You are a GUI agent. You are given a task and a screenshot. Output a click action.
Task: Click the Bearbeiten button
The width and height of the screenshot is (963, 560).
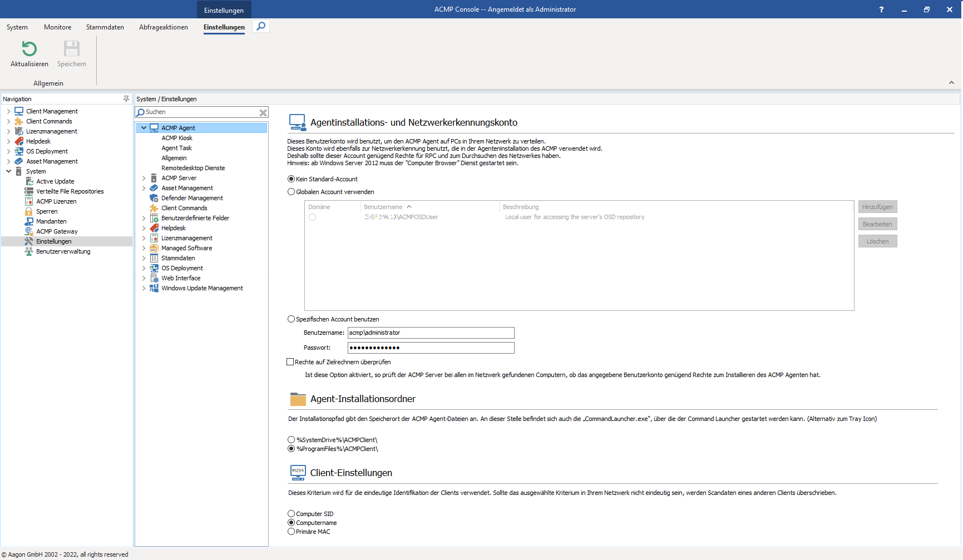(x=877, y=224)
